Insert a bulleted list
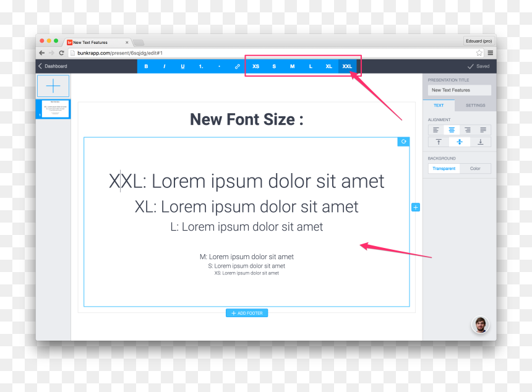Image resolution: width=532 pixels, height=392 pixels. (x=220, y=66)
